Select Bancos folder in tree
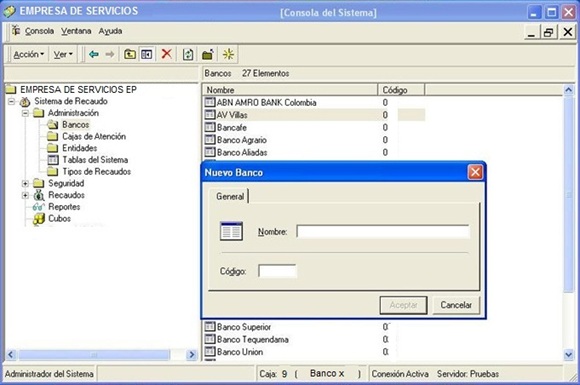The width and height of the screenshot is (580, 385). click(75, 125)
